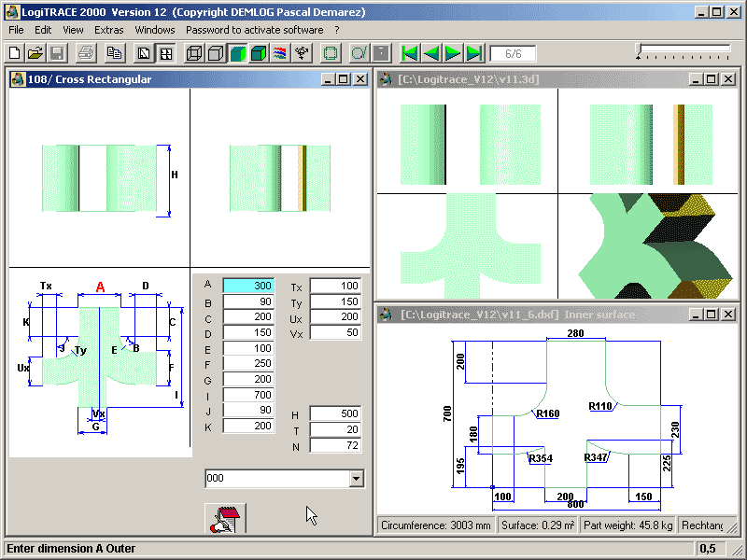
Task: Click the F dimension input field
Action: click(248, 364)
